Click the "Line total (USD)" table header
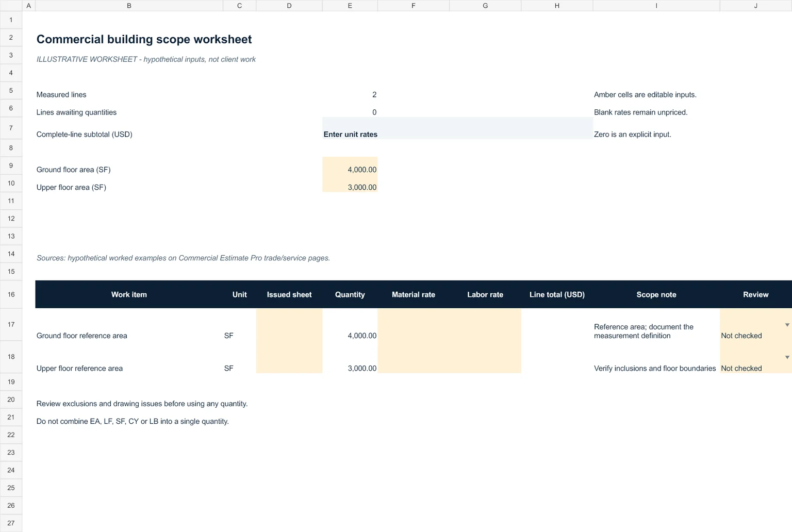The height and width of the screenshot is (532, 792). click(x=557, y=295)
